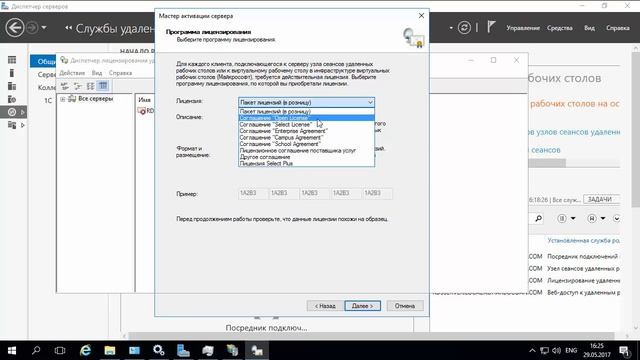Click the Server Manager forward arrow
Image resolution: width=640 pixels, height=360 pixels.
point(32,28)
